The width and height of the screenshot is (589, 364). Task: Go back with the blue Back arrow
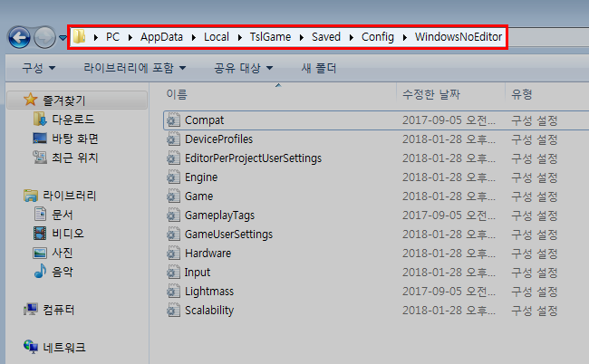click(19, 37)
